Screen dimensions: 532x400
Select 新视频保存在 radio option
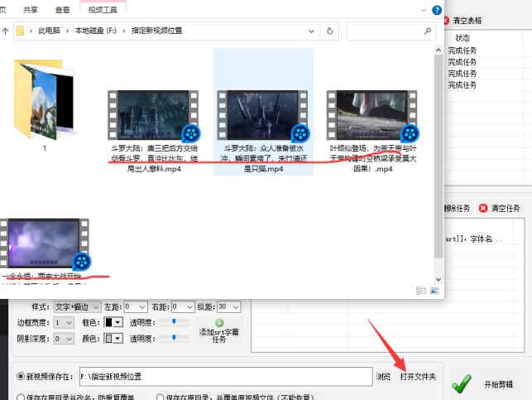[21, 376]
